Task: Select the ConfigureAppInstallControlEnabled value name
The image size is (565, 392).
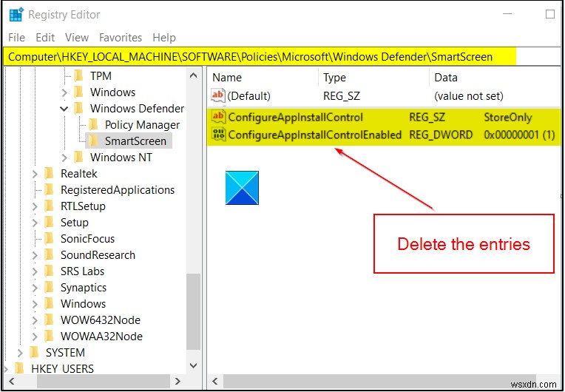Action: (x=315, y=135)
